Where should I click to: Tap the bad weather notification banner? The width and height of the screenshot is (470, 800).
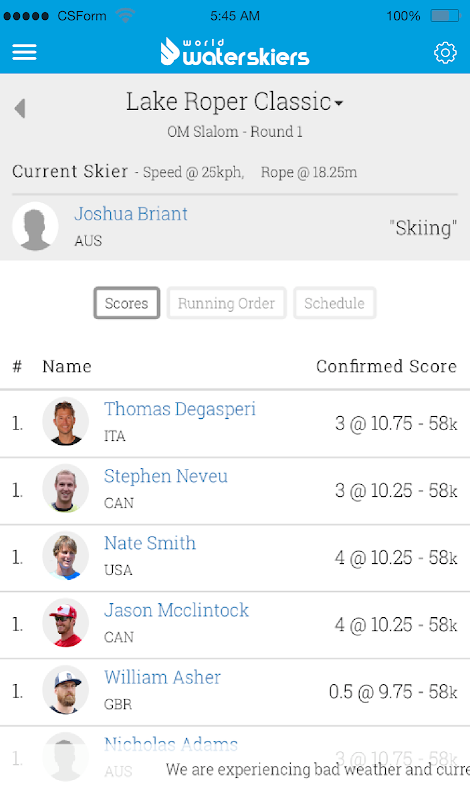tap(317, 769)
